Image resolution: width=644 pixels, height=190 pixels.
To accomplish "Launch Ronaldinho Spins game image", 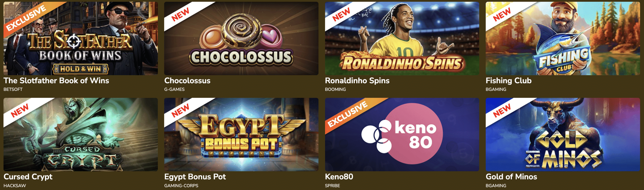I will (402, 38).
